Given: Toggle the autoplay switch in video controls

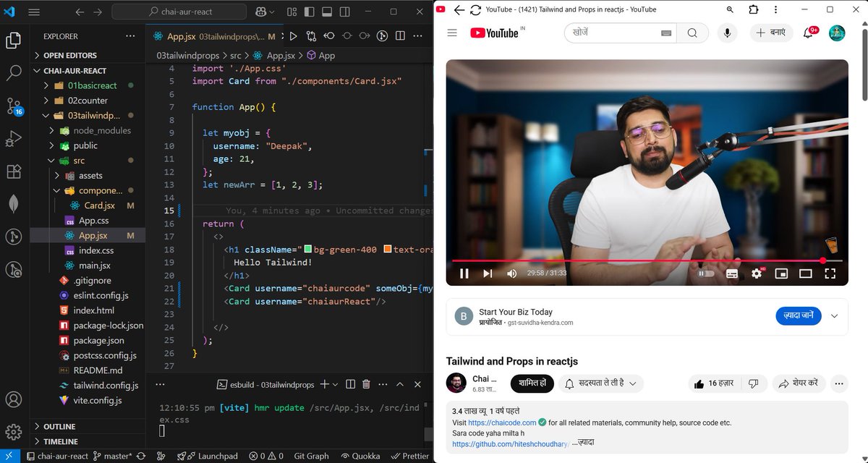Looking at the screenshot, I should [707, 273].
